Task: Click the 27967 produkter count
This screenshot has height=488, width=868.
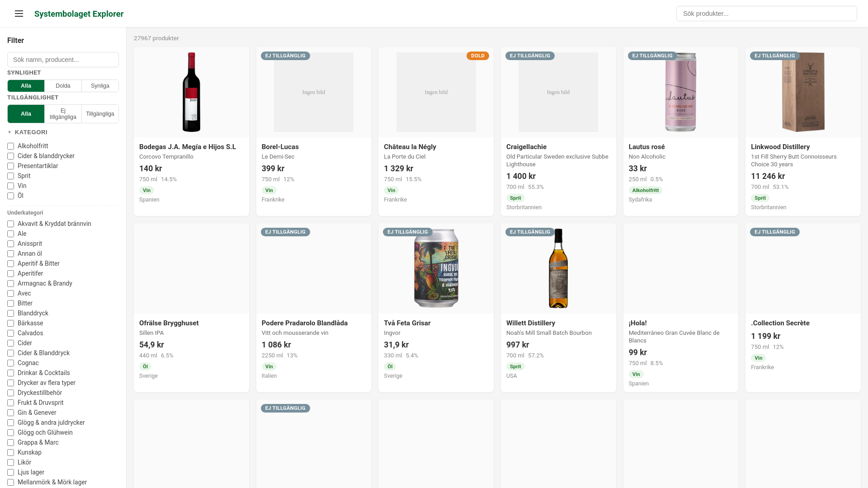Action: [156, 38]
